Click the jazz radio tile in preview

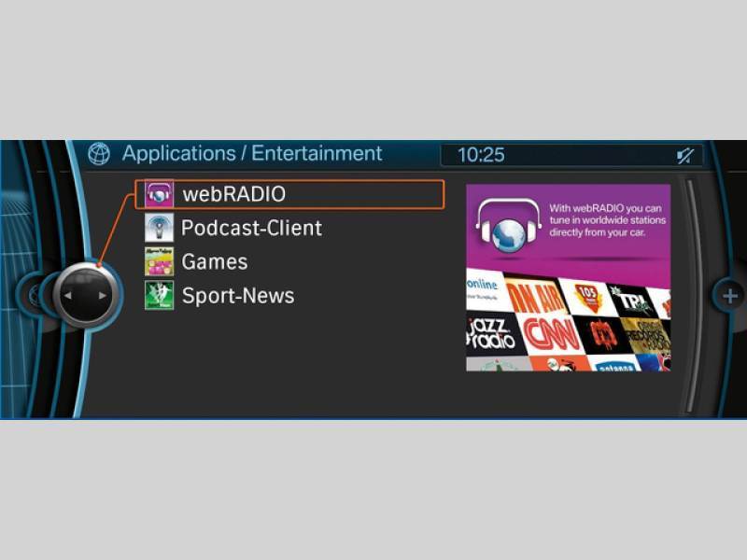[x=490, y=332]
